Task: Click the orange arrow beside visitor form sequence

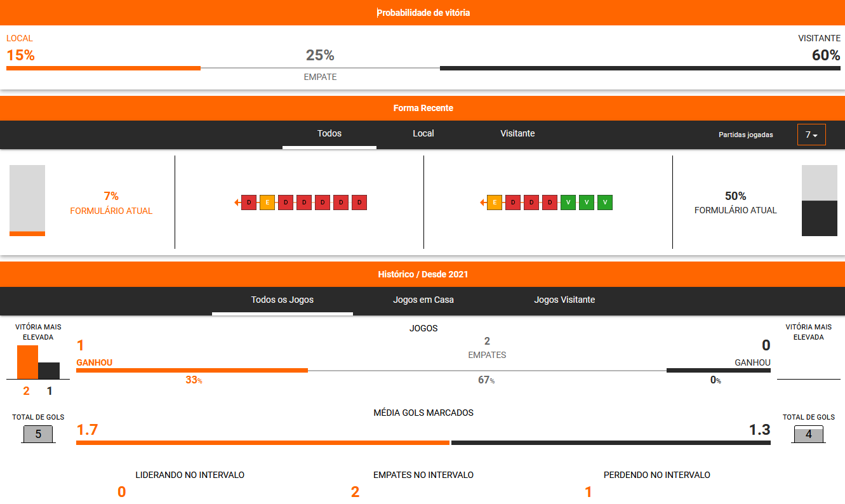Action: click(482, 202)
